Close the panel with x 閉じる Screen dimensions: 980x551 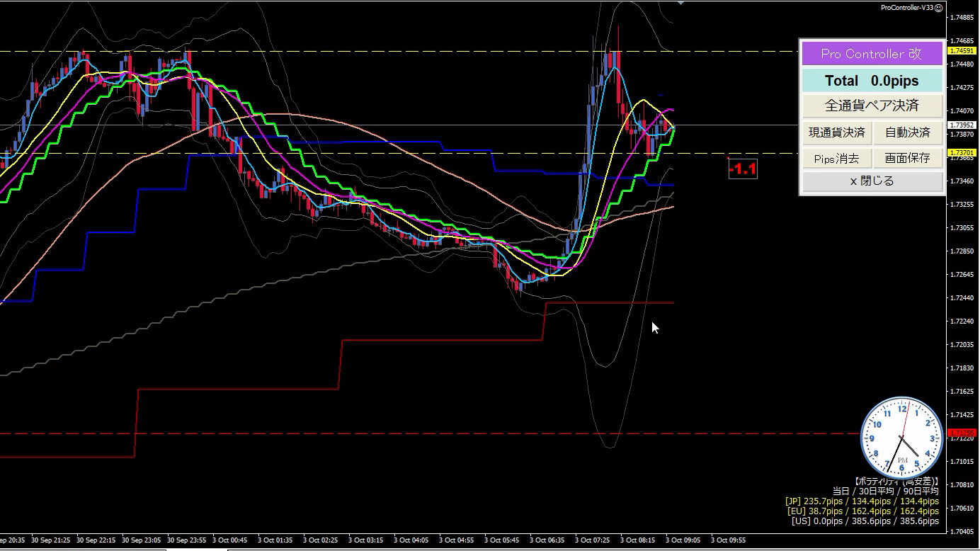pyautogui.click(x=872, y=181)
